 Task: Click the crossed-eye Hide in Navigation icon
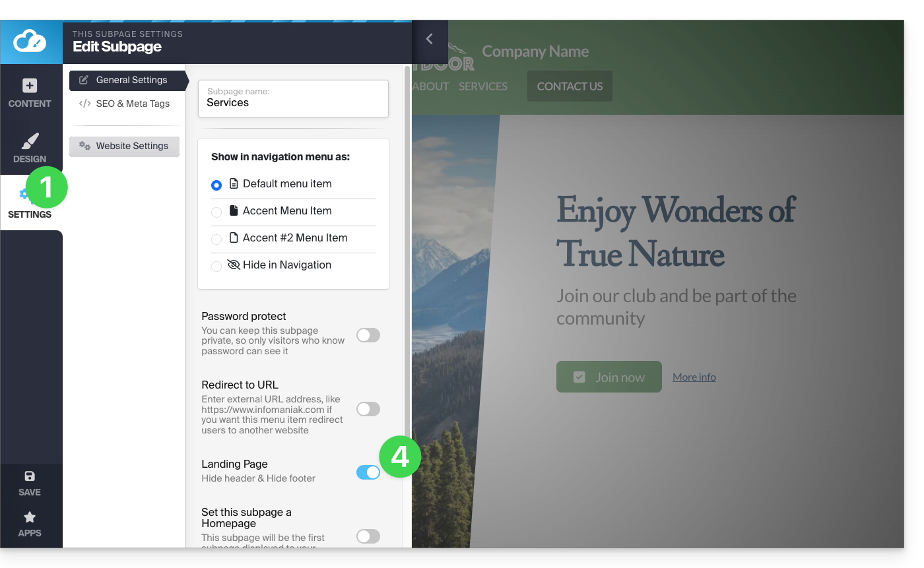click(234, 265)
